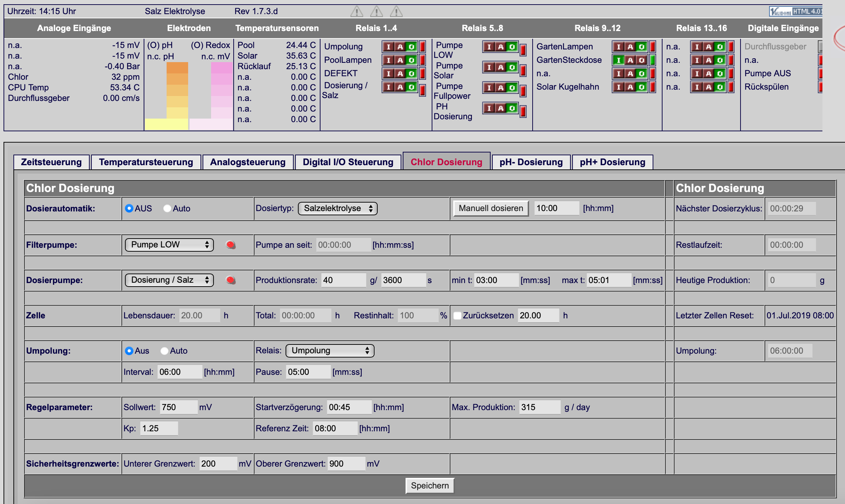845x504 pixels.
Task: Set Solar Kugelhahn relay to A (auto)
Action: click(x=630, y=87)
